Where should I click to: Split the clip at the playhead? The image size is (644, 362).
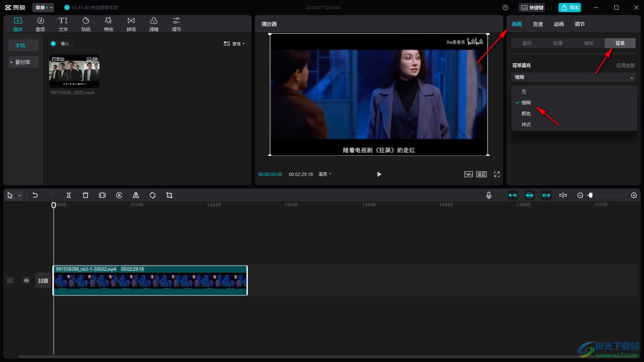pyautogui.click(x=69, y=195)
